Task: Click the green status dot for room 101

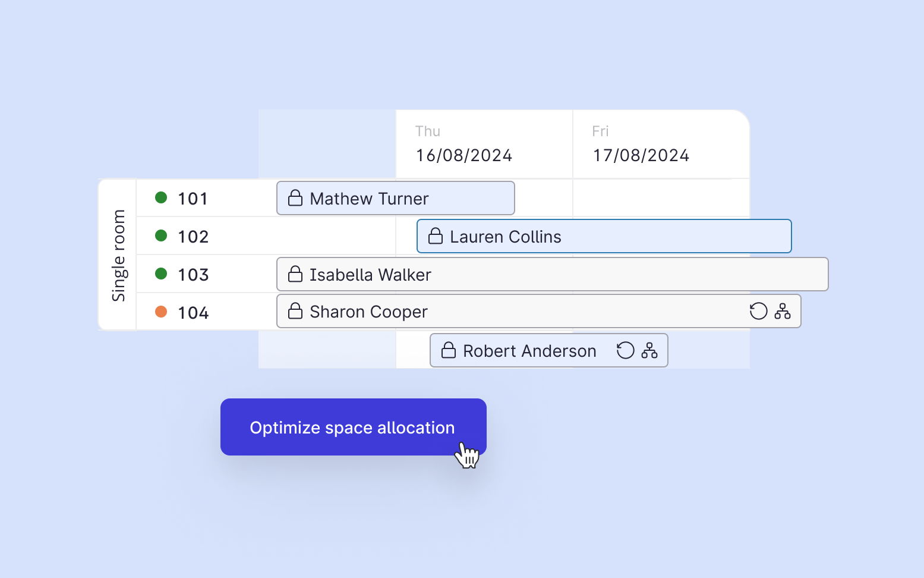Action: point(161,197)
